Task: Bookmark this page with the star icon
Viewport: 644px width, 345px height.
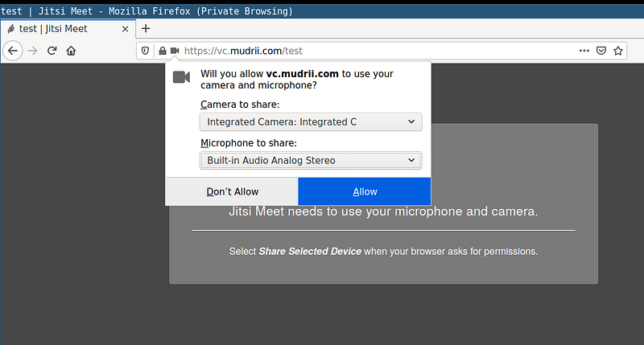Action: pos(618,50)
